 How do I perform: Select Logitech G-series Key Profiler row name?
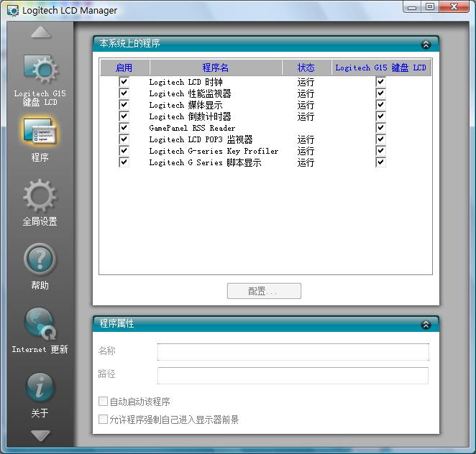coord(214,151)
